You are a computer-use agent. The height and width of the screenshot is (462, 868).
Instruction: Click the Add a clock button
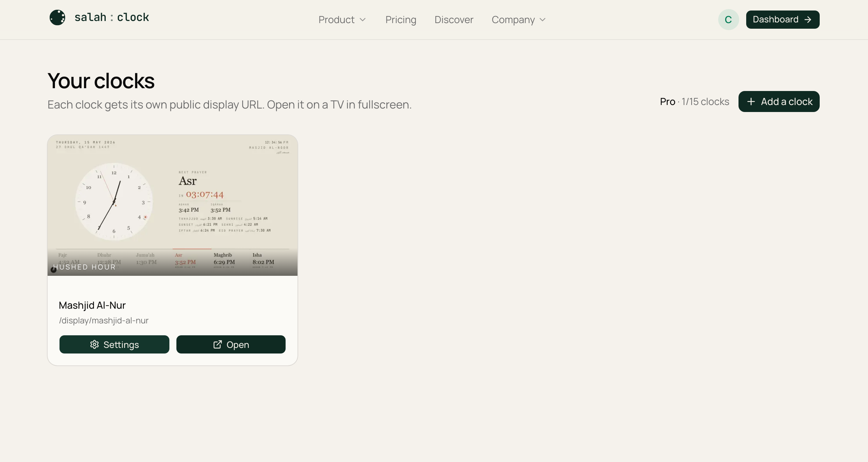click(x=779, y=101)
